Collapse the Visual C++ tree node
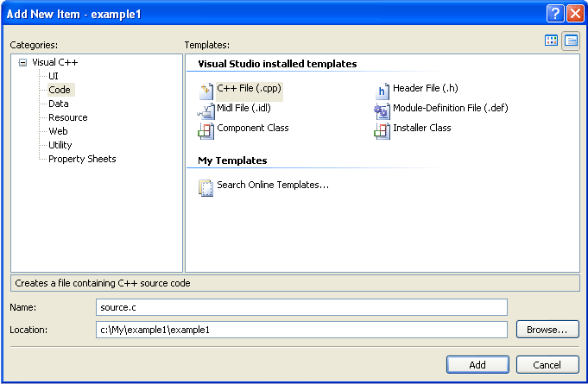Image resolution: width=588 pixels, height=384 pixels. 22,63
